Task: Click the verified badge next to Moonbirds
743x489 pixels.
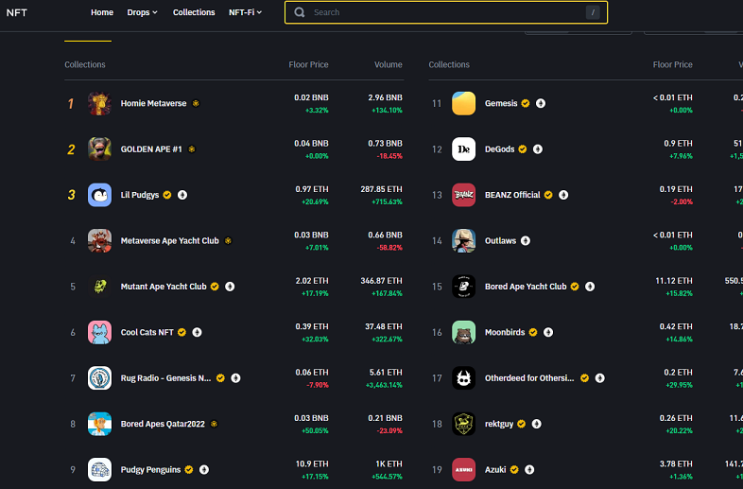Action: click(x=533, y=332)
